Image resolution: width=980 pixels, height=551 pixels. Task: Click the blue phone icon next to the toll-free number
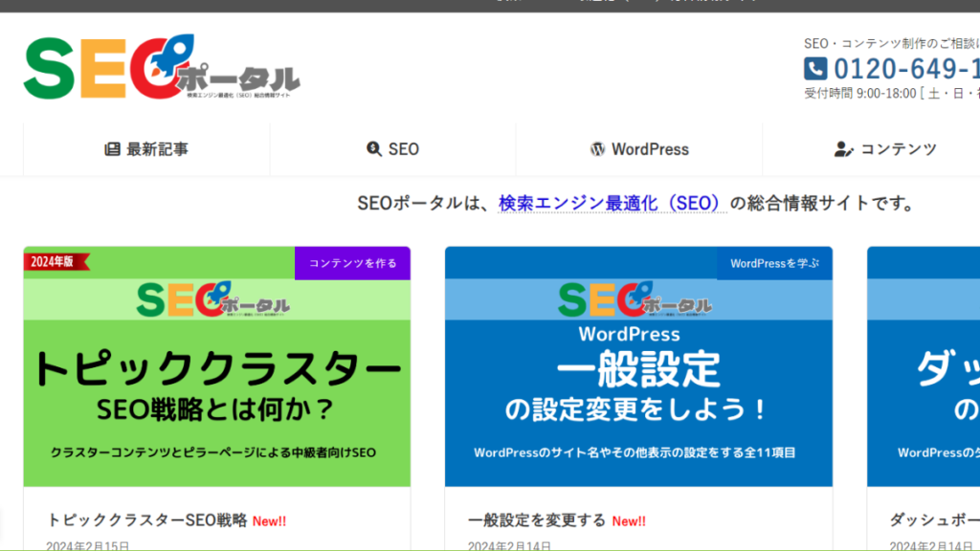(x=814, y=68)
